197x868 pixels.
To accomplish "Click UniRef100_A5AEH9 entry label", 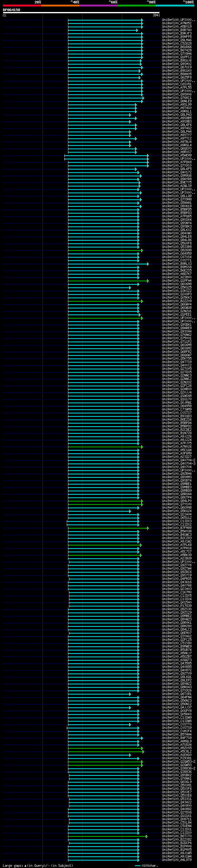I will tap(176, 155).
